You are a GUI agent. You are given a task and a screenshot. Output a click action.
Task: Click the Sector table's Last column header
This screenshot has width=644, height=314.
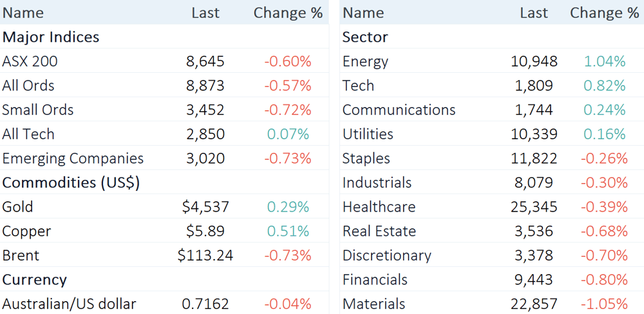pyautogui.click(x=534, y=13)
